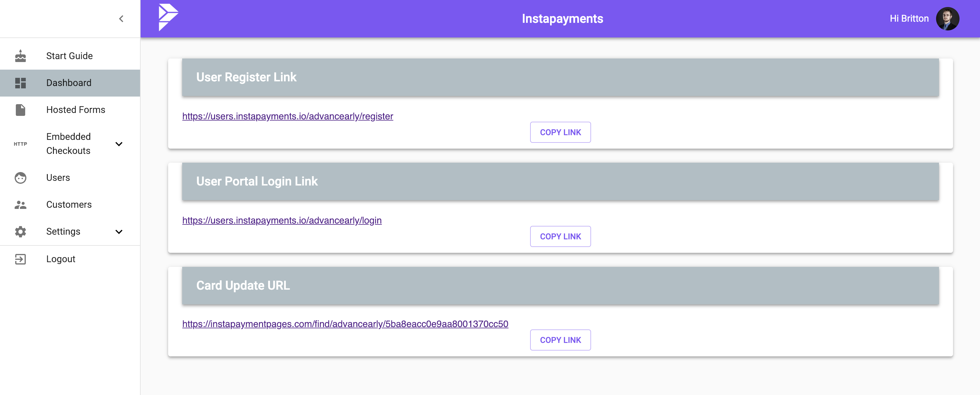Screen dimensions: 980x395
Task: Copy the Card Update URL
Action: (x=560, y=339)
